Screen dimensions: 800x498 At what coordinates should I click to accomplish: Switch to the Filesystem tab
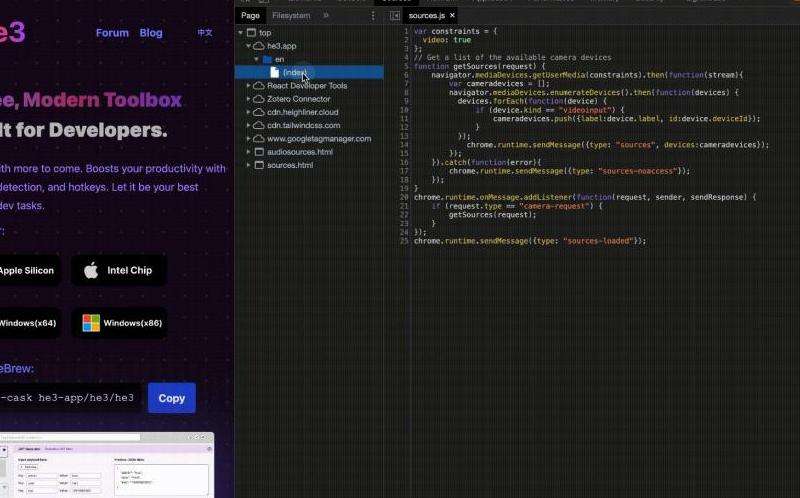[291, 16]
